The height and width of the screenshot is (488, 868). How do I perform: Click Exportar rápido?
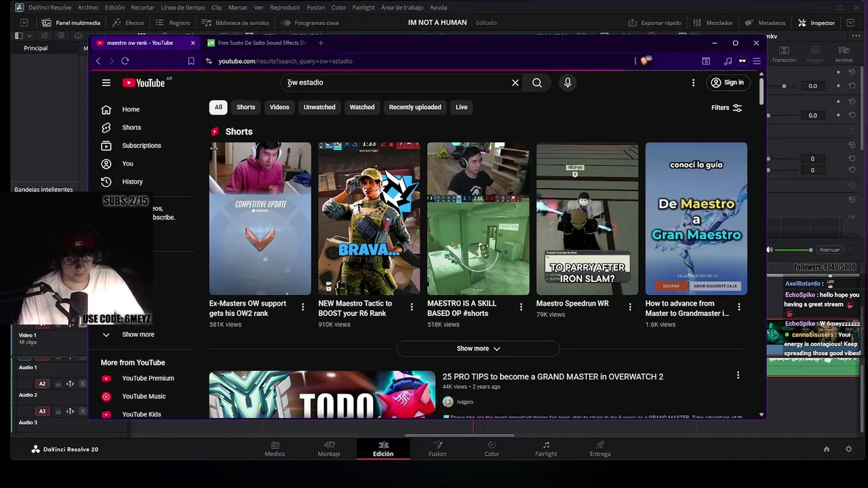coord(654,22)
